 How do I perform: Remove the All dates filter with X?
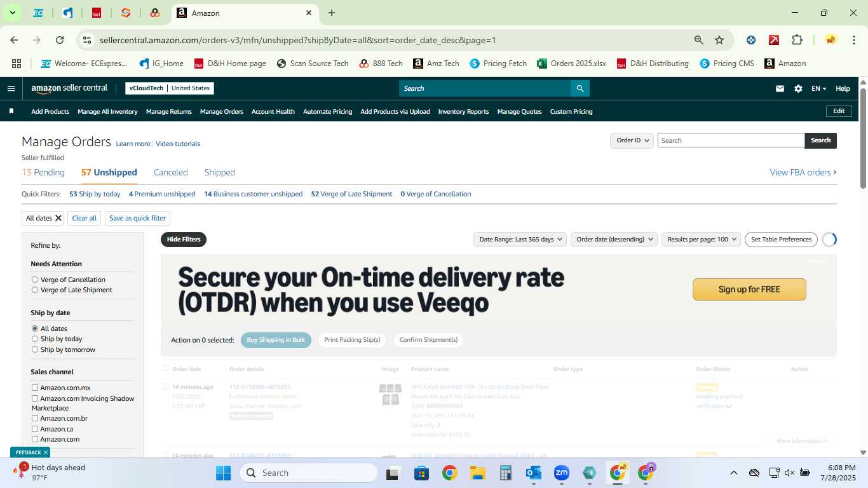58,218
